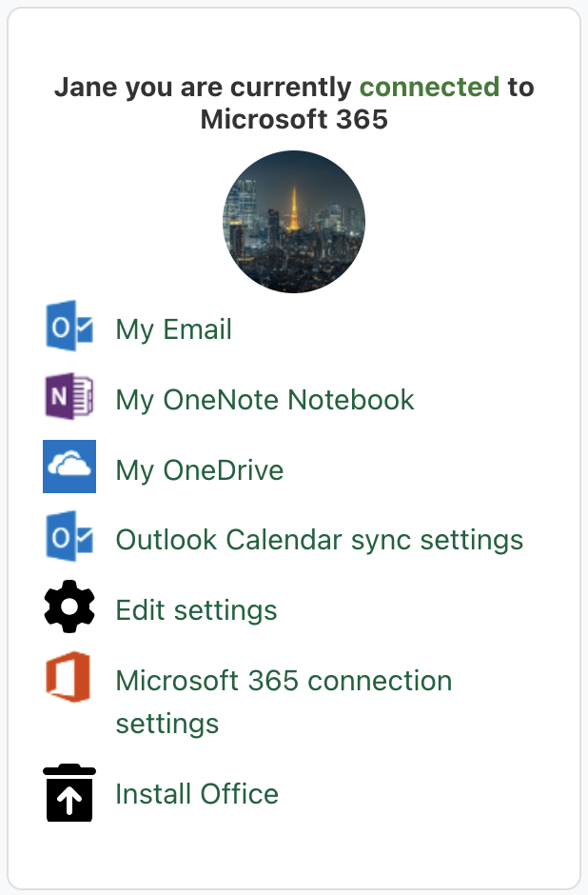588x895 pixels.
Task: Click the purple OneNote icon
Action: coord(69,397)
